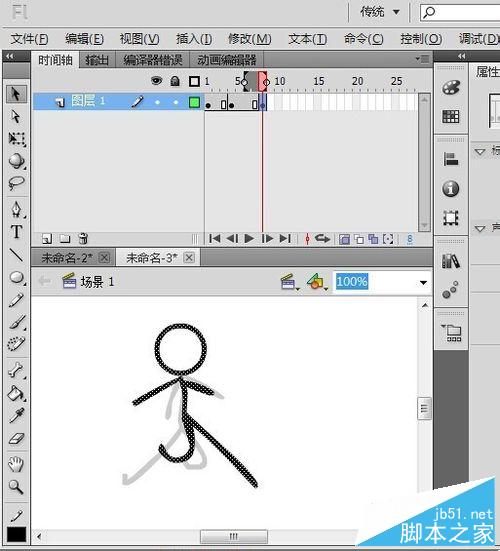Open the 传统 workspace dropdown
This screenshot has height=551, width=500.
(x=380, y=12)
